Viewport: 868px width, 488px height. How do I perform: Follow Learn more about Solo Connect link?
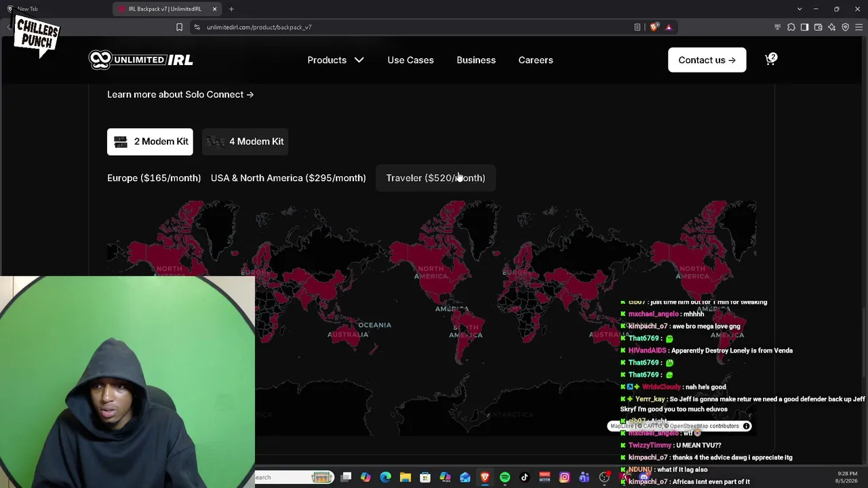(x=180, y=94)
